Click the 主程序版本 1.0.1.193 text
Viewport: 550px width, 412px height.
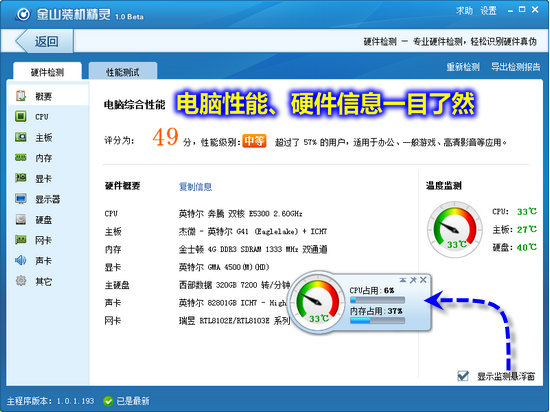click(51, 401)
